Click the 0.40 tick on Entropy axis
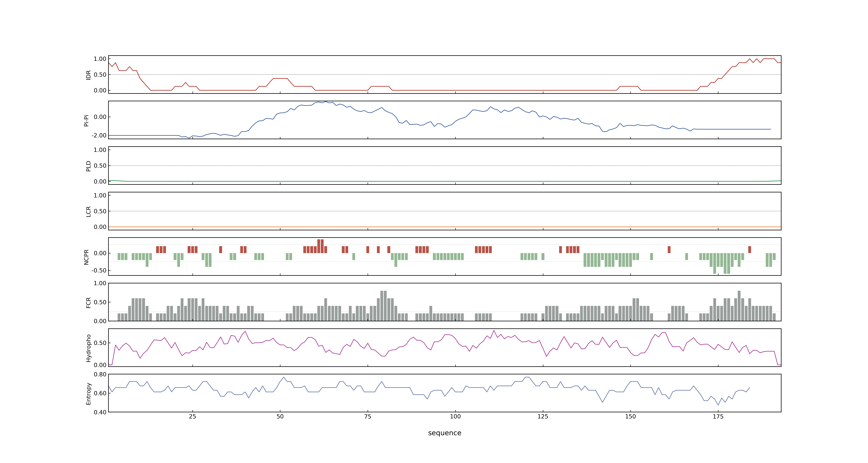 pyautogui.click(x=100, y=412)
